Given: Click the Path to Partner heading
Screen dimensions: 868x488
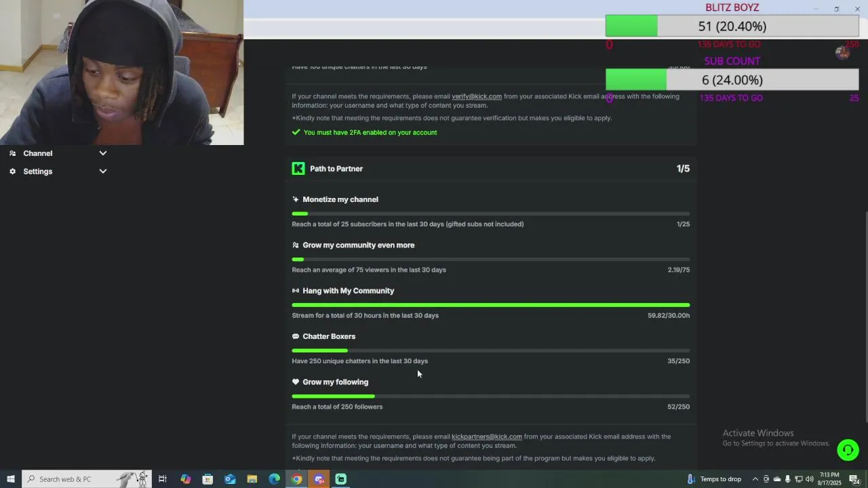Looking at the screenshot, I should tap(336, 169).
